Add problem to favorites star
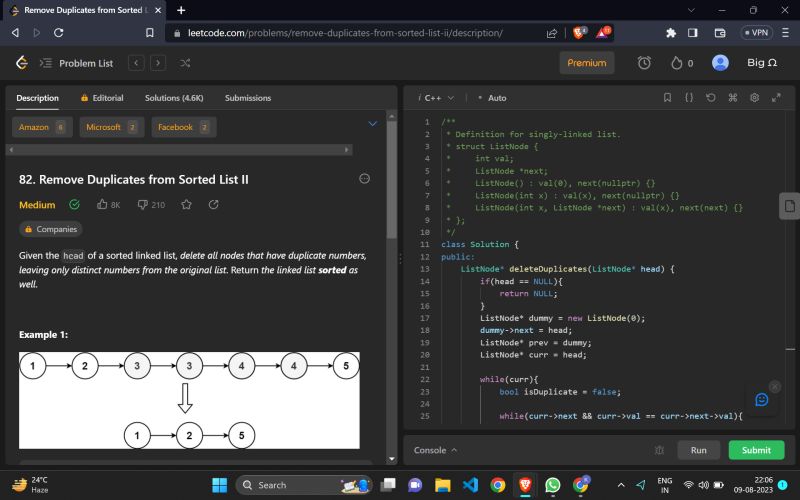 [x=186, y=205]
